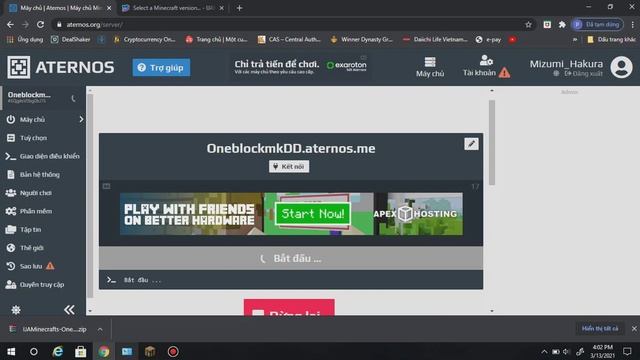The width and height of the screenshot is (640, 360).
Task: Open the Máy chủ servers icon in header
Action: [x=430, y=67]
